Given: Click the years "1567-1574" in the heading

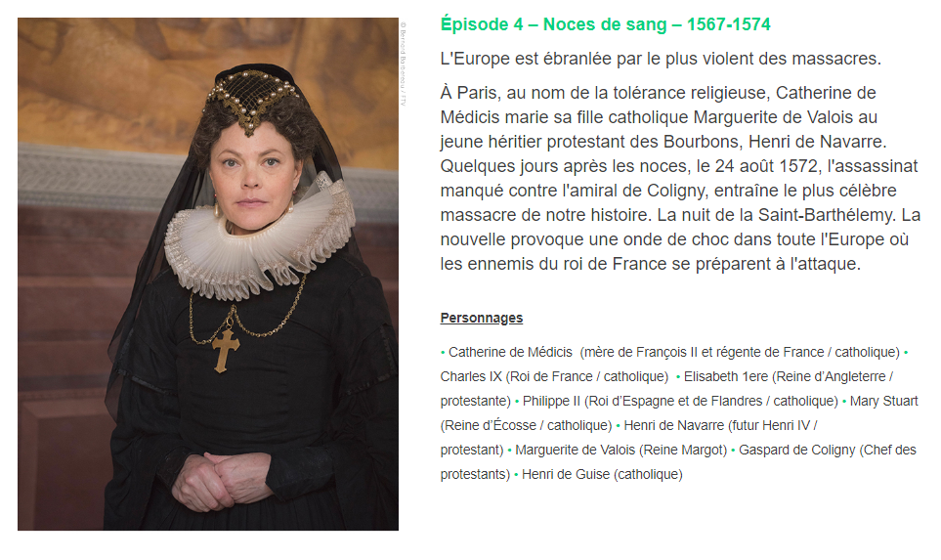Looking at the screenshot, I should coord(729,24).
